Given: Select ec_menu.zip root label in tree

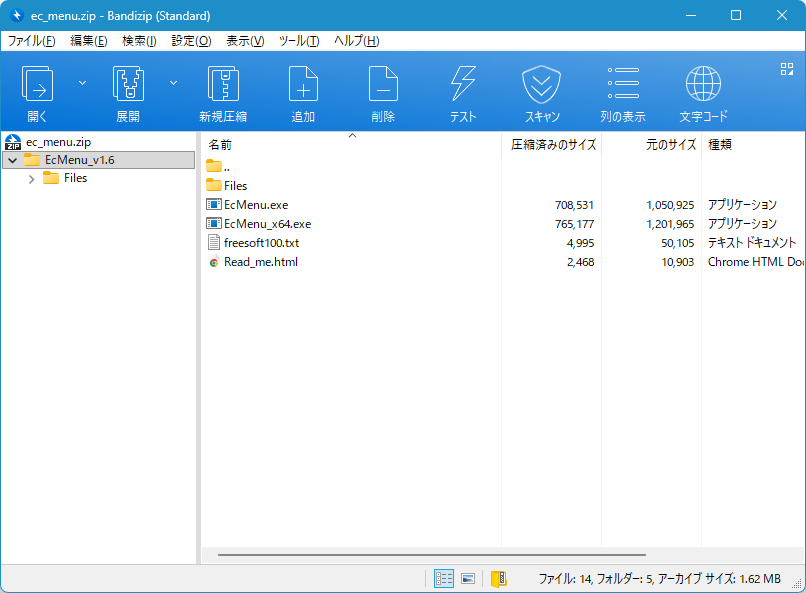Looking at the screenshot, I should tap(59, 142).
